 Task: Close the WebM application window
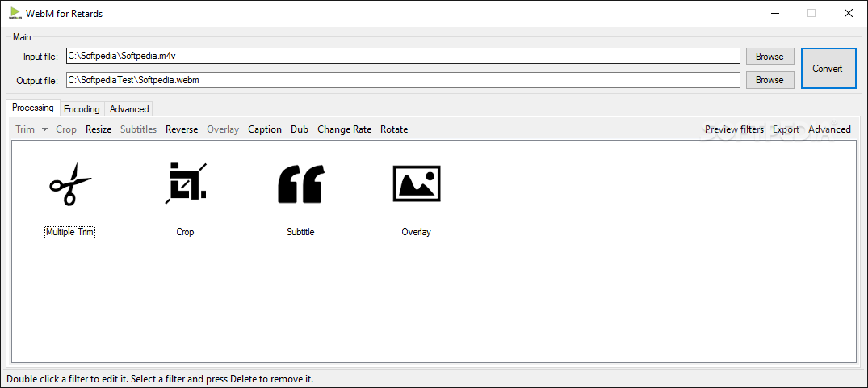pos(848,13)
